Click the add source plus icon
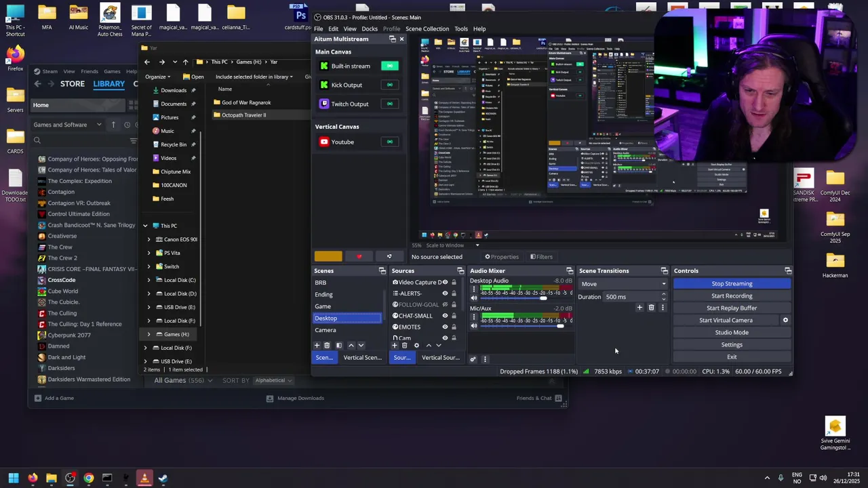 pos(395,346)
